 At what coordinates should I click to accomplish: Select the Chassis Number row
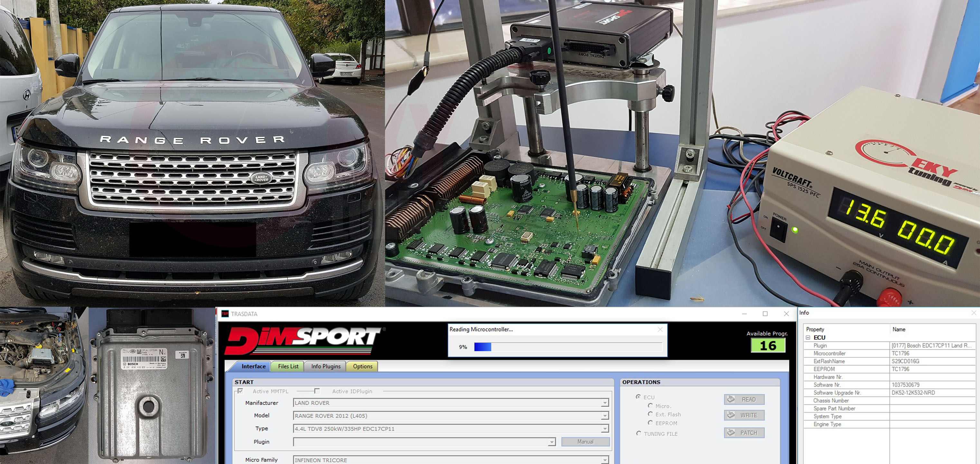click(890, 401)
